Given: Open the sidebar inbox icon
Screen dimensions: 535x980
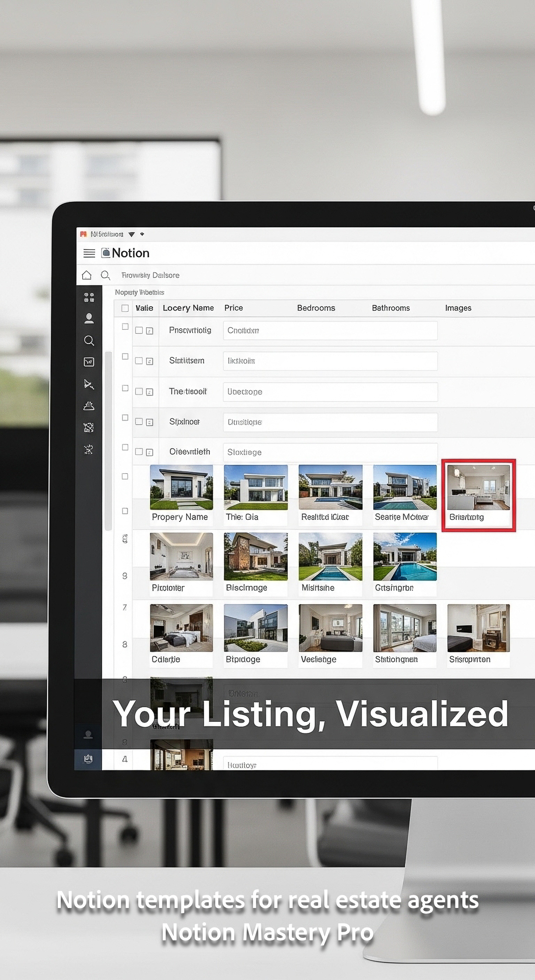Looking at the screenshot, I should pos(89,362).
